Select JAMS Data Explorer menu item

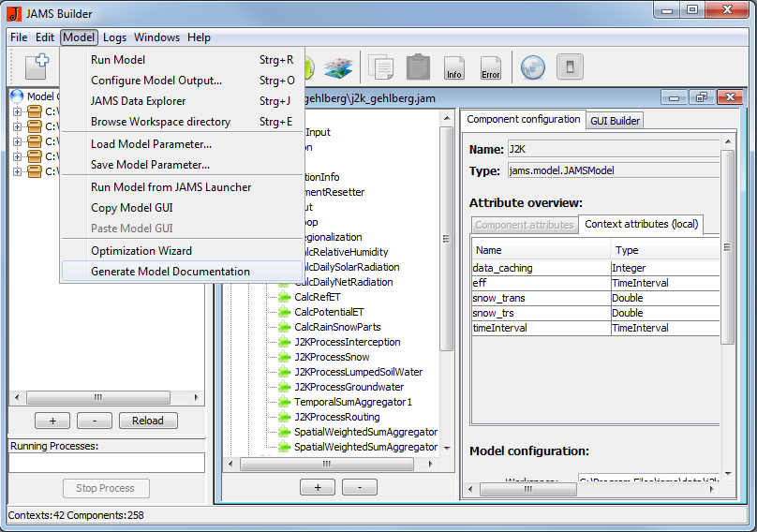138,101
